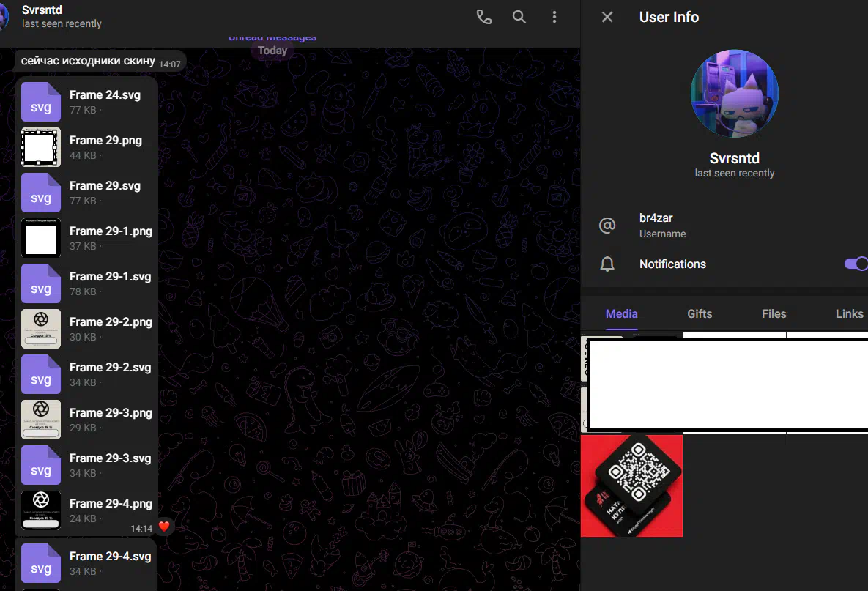Close the User Info panel
Image resolution: width=868 pixels, height=591 pixels.
(607, 17)
